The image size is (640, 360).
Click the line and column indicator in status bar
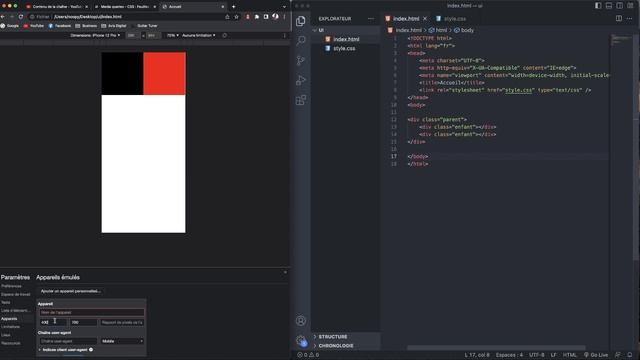(x=477, y=355)
